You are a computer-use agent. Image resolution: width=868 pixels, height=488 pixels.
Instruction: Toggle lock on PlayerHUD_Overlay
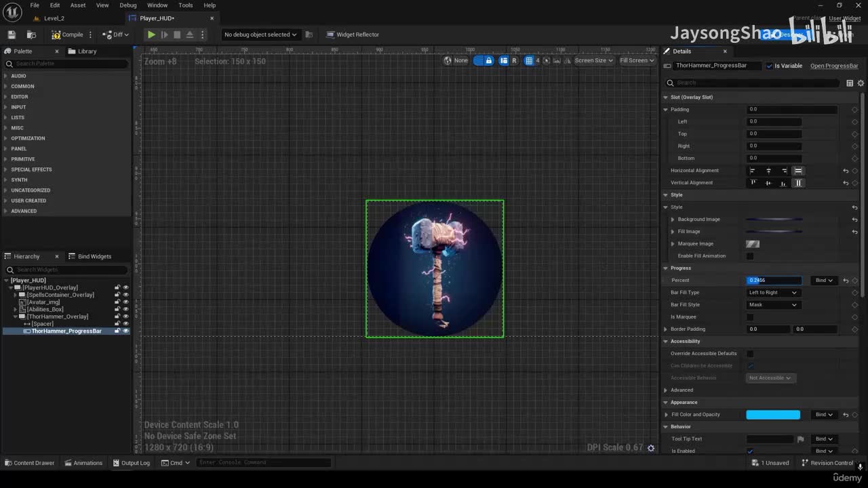(117, 287)
